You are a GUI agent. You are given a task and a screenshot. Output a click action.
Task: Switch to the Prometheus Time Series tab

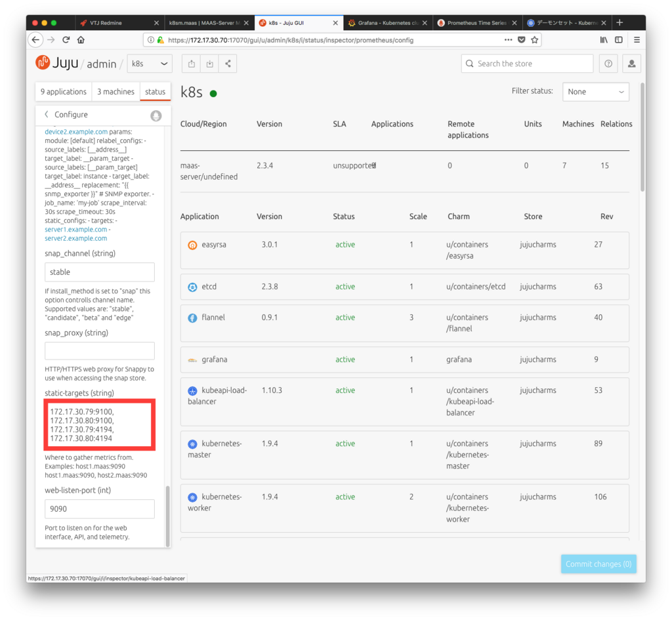pos(476,23)
